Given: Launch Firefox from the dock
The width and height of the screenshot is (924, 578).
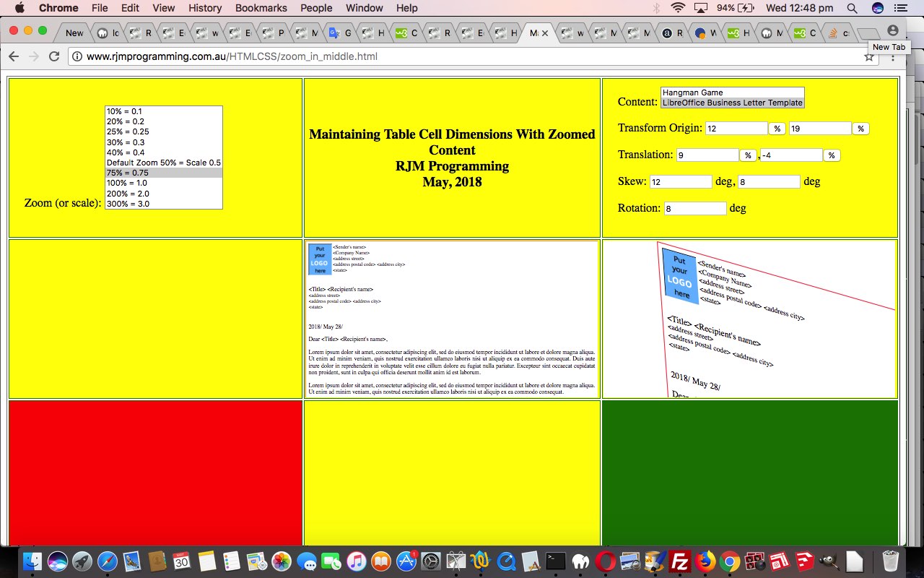Looking at the screenshot, I should 705,561.
